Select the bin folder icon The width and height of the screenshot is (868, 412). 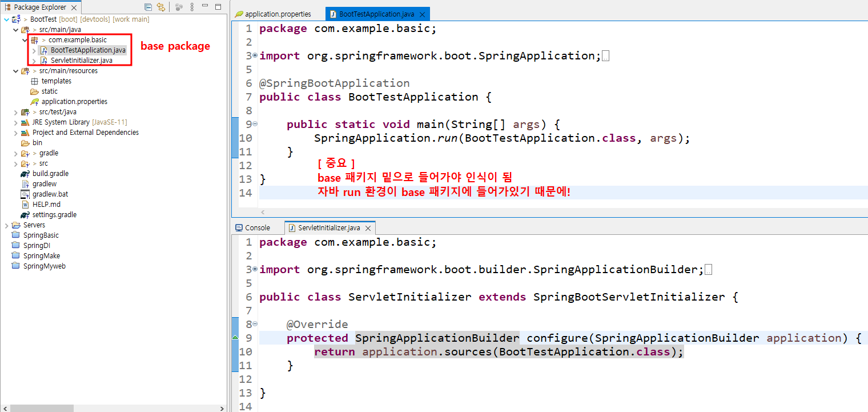[25, 143]
